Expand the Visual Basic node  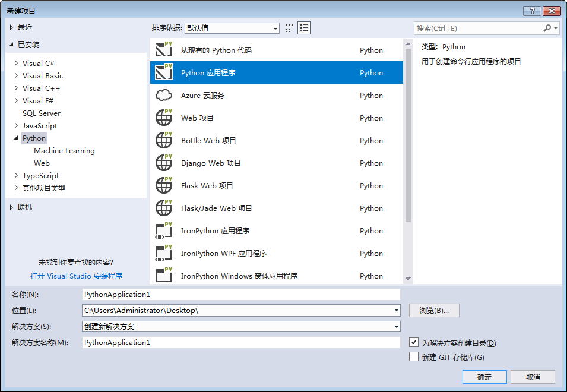click(x=16, y=75)
